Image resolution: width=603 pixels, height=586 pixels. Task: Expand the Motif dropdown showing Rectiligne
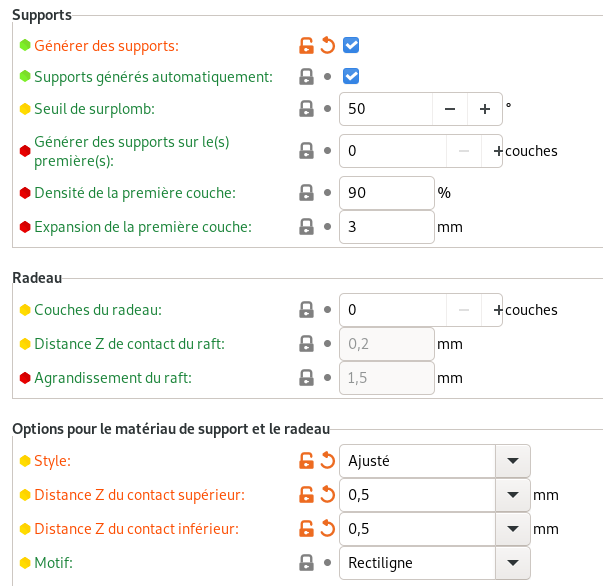coord(435,563)
